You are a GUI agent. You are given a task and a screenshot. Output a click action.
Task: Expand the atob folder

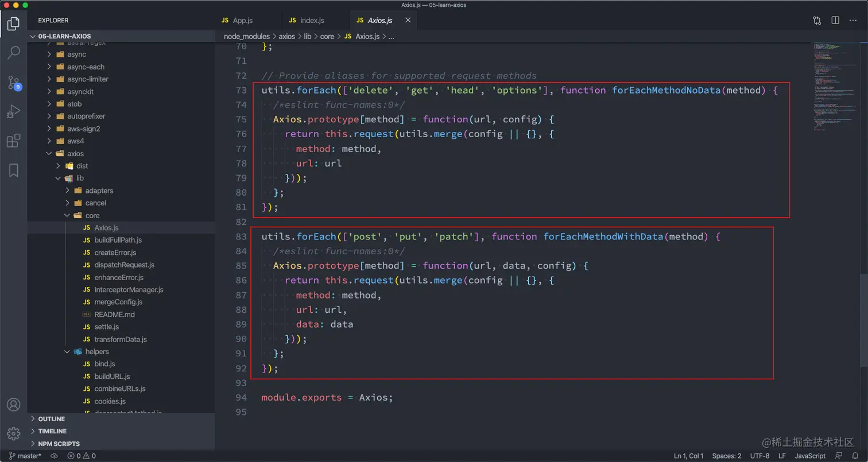tap(121, 104)
